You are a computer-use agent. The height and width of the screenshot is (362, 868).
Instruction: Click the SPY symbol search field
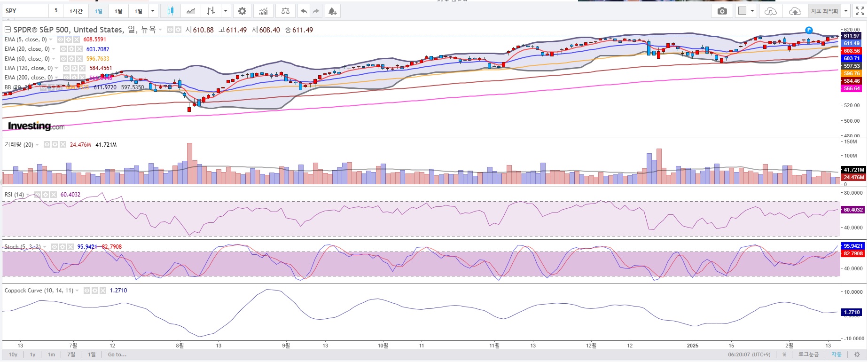[x=25, y=11]
